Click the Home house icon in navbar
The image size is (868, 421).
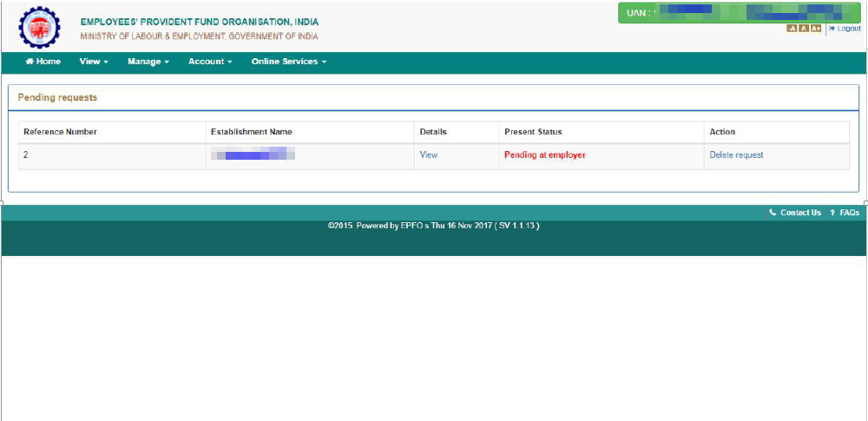30,62
